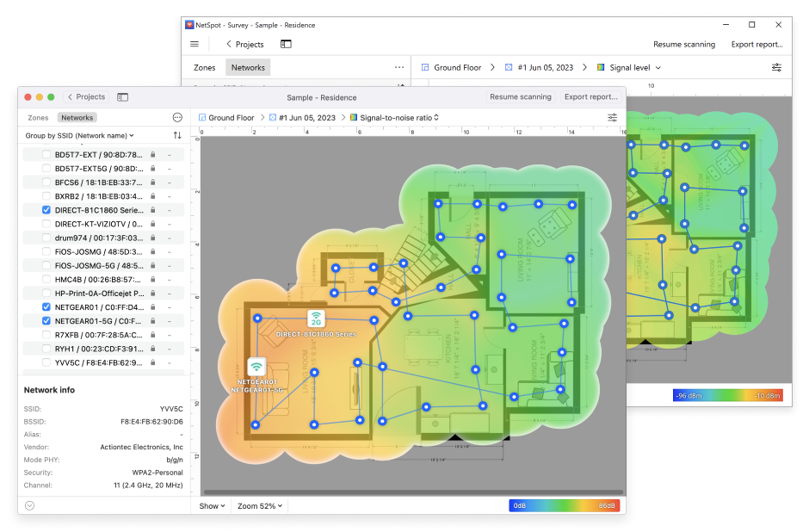The width and height of the screenshot is (809, 532).
Task: Click macOS yellow minimize button
Action: [x=40, y=97]
